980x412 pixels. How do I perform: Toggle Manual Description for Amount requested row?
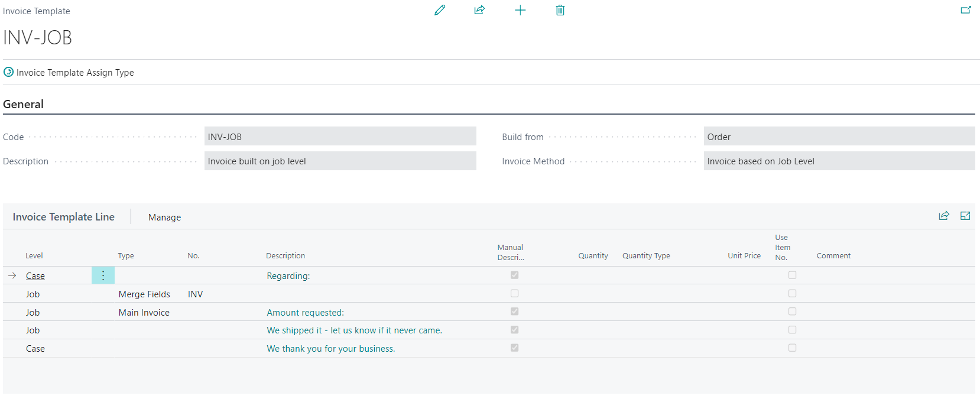(x=514, y=312)
